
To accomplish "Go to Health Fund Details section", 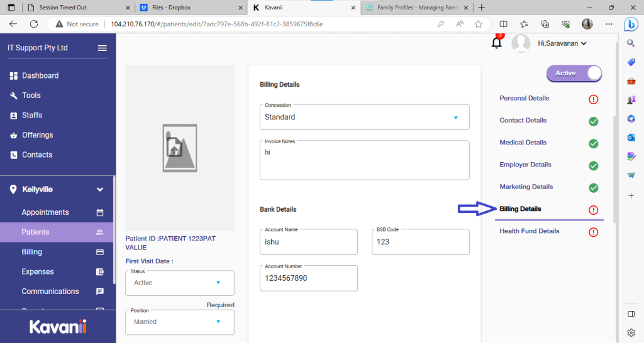I will coord(529,231).
